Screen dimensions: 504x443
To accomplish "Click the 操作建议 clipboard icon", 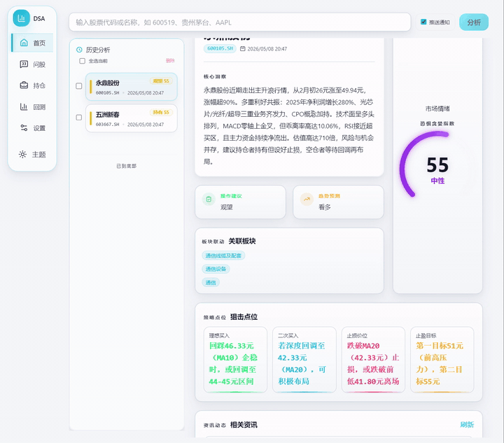I will click(x=209, y=199).
